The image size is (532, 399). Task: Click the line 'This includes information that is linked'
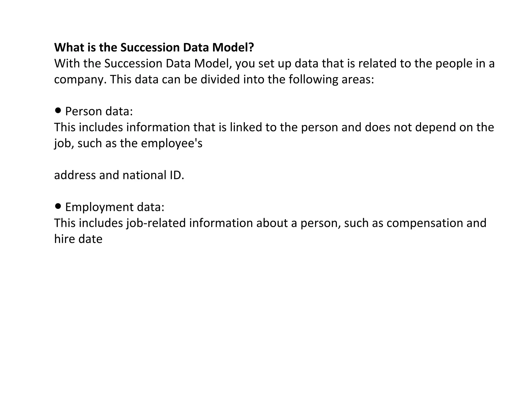point(274,127)
